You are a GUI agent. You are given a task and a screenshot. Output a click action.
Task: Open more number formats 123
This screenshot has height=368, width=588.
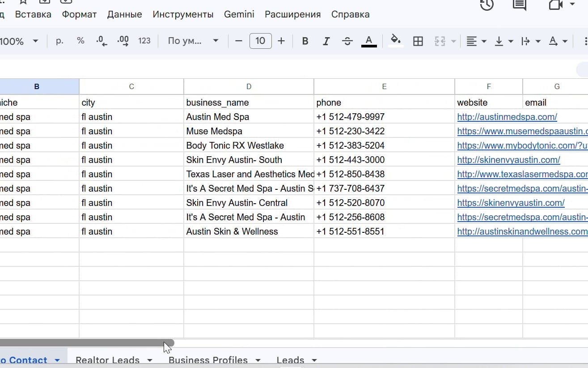144,41
